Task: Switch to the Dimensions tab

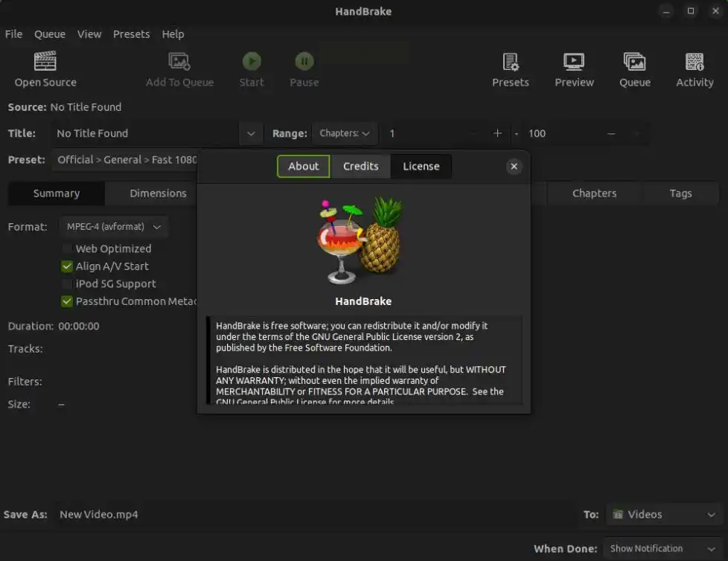Action: click(x=158, y=193)
